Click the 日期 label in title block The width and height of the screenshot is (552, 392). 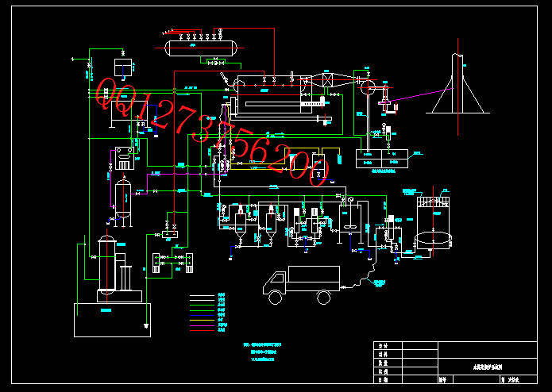coord(383,379)
